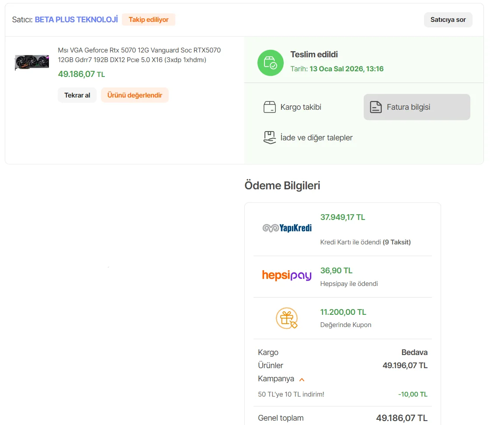Screen dimensions: 504x425
Task: Toggle the Takip ediliyor follow button
Action: [x=149, y=20]
